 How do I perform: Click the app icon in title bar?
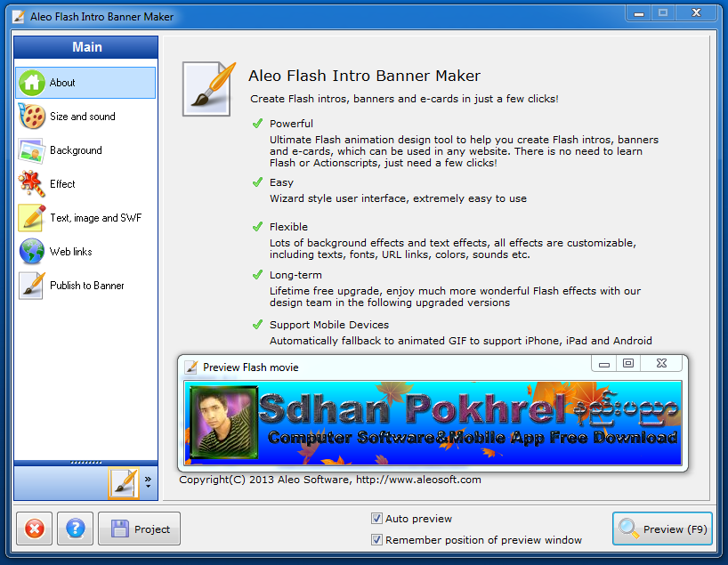click(19, 17)
